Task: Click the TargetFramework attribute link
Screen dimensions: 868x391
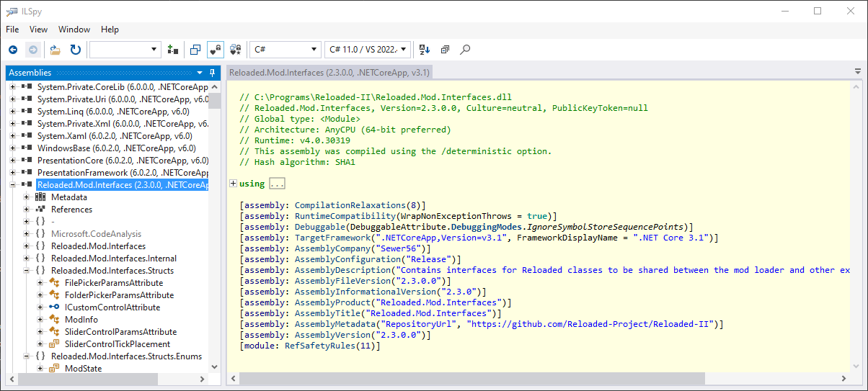Action: click(332, 238)
